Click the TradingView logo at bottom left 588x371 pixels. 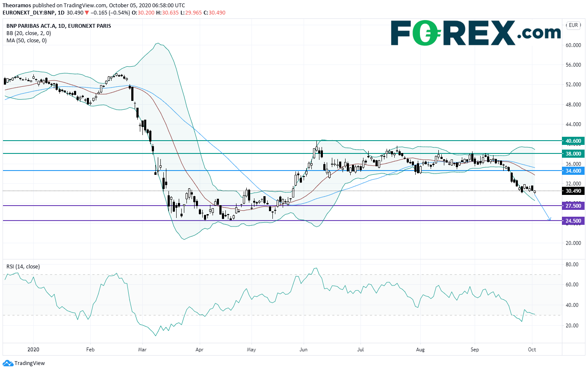click(24, 363)
